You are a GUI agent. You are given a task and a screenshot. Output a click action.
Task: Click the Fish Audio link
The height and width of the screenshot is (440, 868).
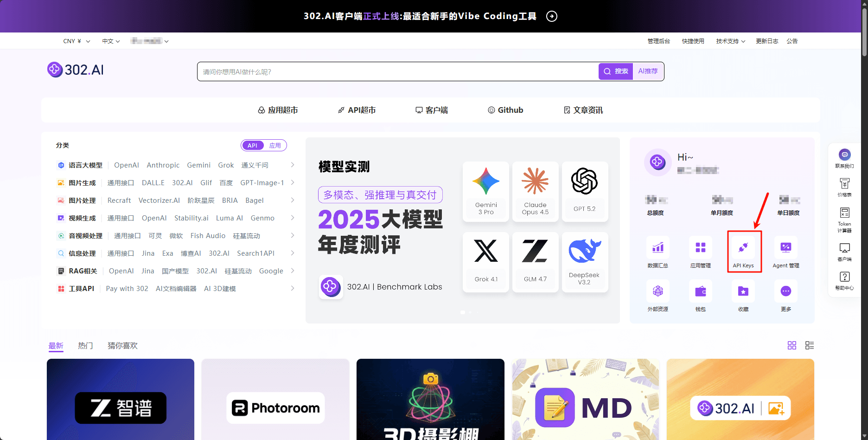208,236
